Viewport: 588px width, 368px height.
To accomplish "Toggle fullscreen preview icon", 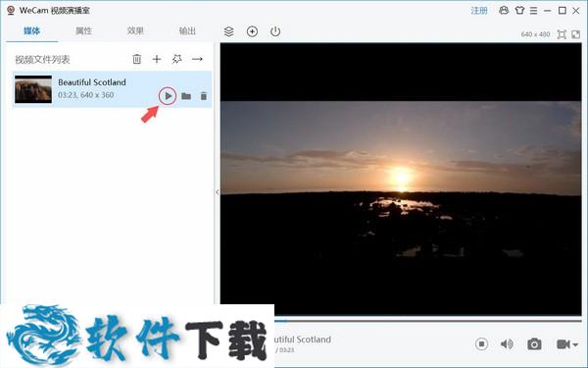I will click(x=575, y=34).
